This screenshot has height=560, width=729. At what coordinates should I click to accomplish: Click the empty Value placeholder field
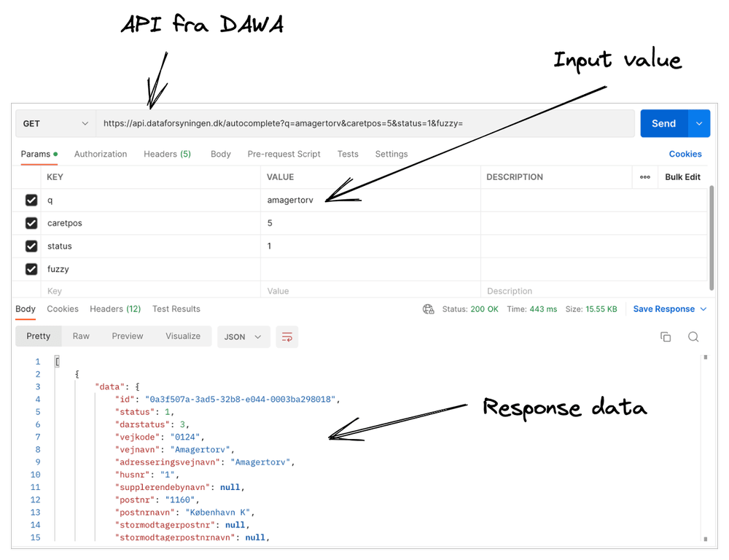click(x=370, y=291)
